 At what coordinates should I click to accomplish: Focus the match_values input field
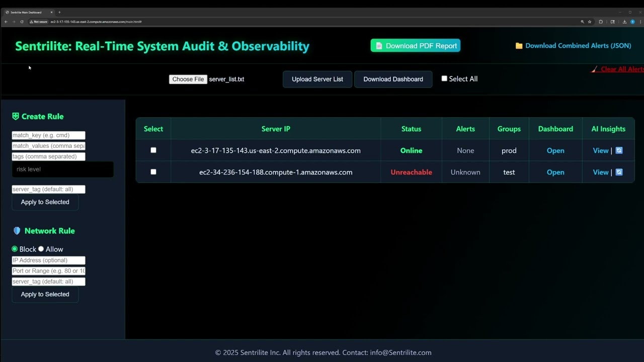pyautogui.click(x=49, y=146)
